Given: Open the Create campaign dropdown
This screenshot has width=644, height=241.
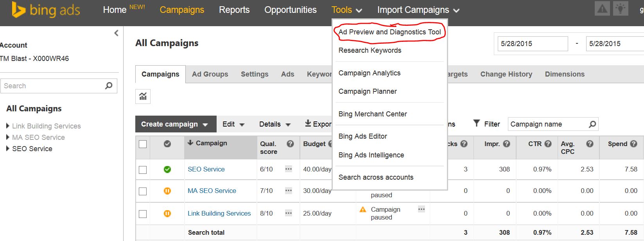Looking at the screenshot, I should tap(176, 124).
